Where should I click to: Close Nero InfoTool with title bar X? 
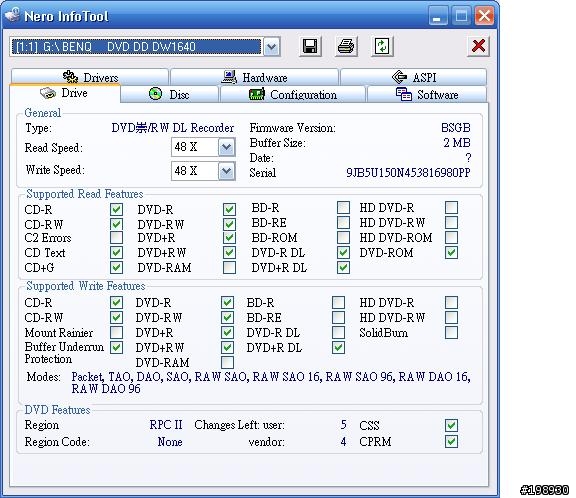coord(484,16)
